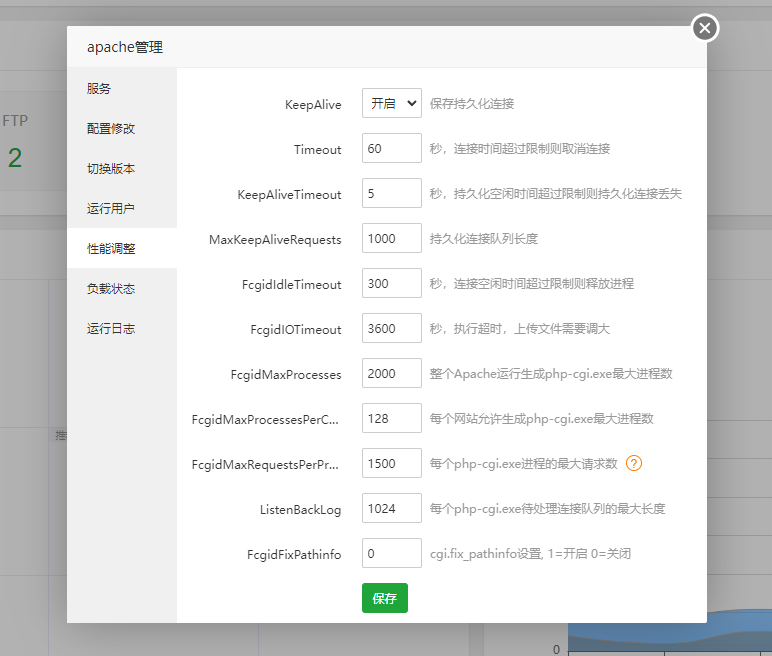The image size is (772, 656).
Task: Close the apache管理 dialog
Action: [705, 28]
